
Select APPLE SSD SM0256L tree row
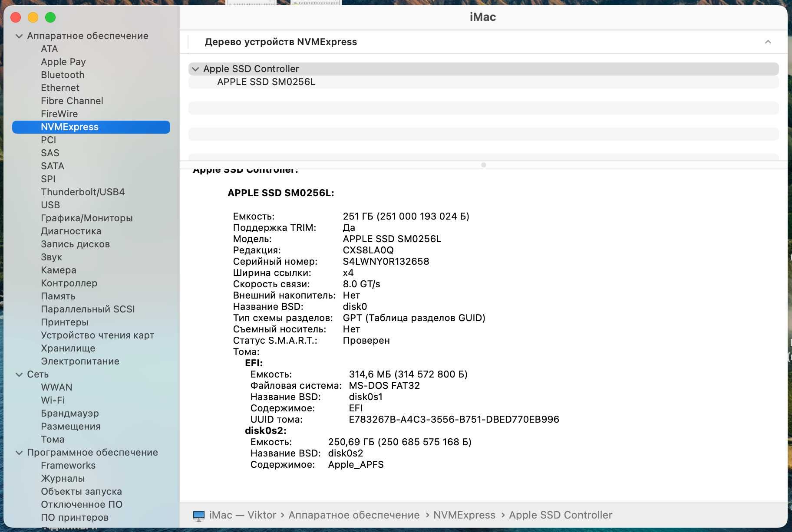[x=483, y=82]
